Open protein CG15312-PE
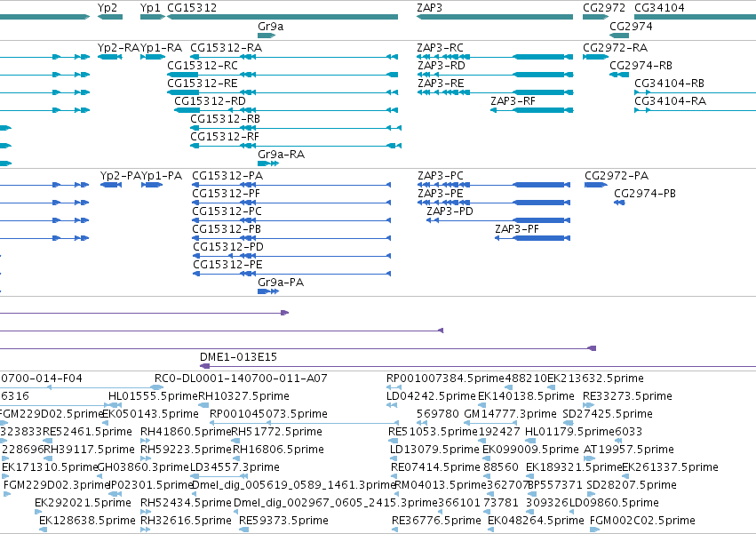This screenshot has width=756, height=534. pyautogui.click(x=227, y=266)
